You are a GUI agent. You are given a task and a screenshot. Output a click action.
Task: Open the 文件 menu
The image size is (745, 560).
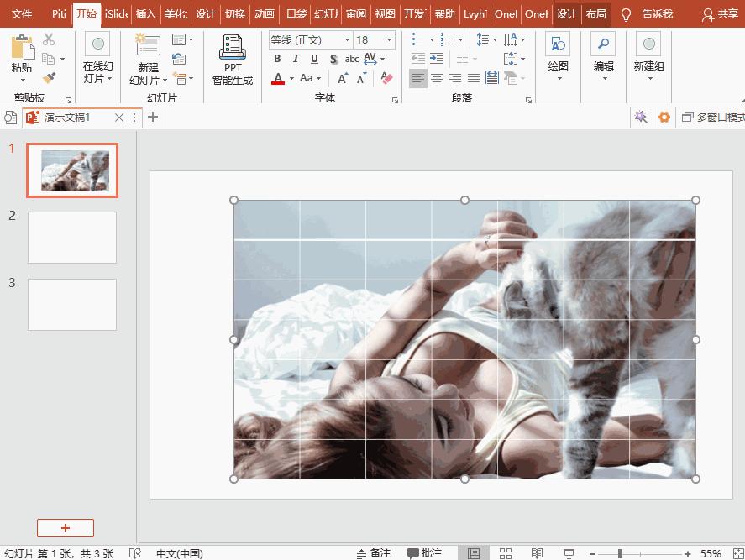[22, 14]
